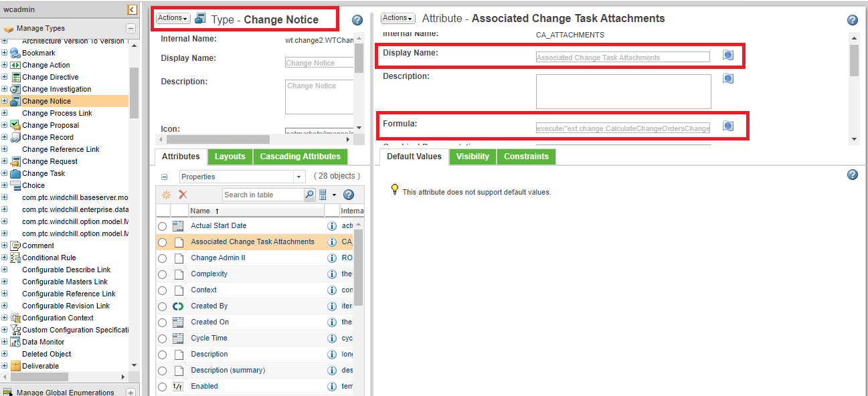The image size is (868, 396).
Task: View info icon next to Complexity attribute
Action: (333, 274)
